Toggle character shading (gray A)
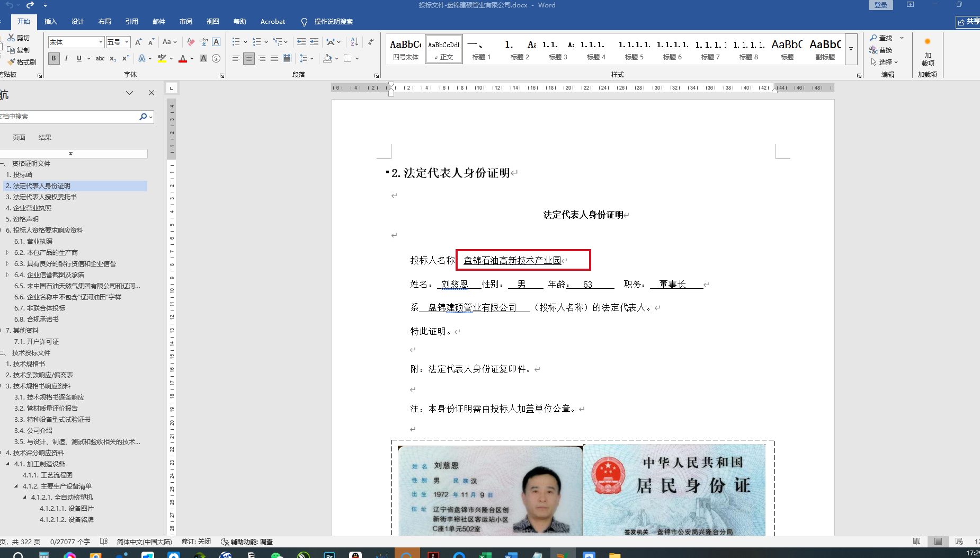The width and height of the screenshot is (980, 558). tap(203, 58)
